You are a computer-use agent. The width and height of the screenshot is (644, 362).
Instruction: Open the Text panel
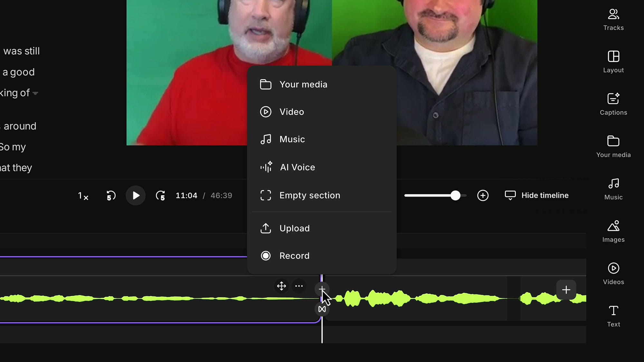[x=613, y=316]
